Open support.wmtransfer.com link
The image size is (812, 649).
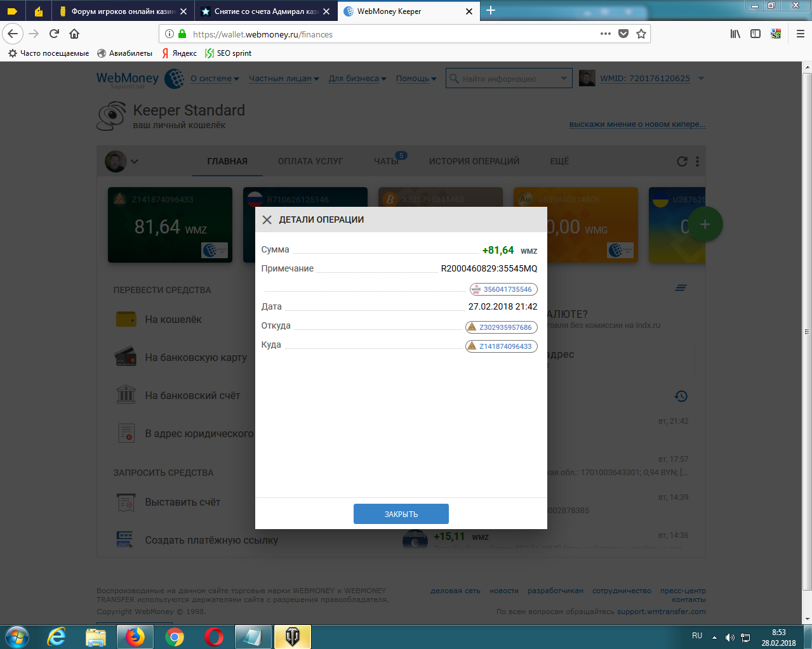661,612
